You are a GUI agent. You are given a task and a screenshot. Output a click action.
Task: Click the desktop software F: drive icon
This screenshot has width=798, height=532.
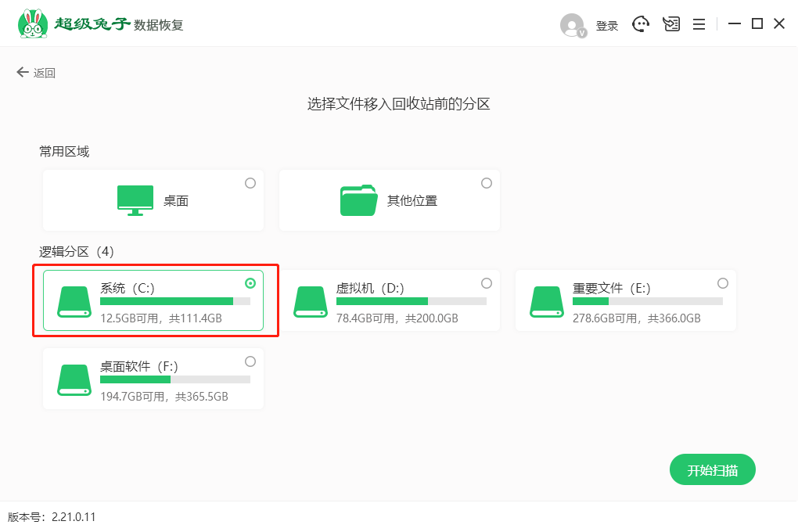click(74, 379)
